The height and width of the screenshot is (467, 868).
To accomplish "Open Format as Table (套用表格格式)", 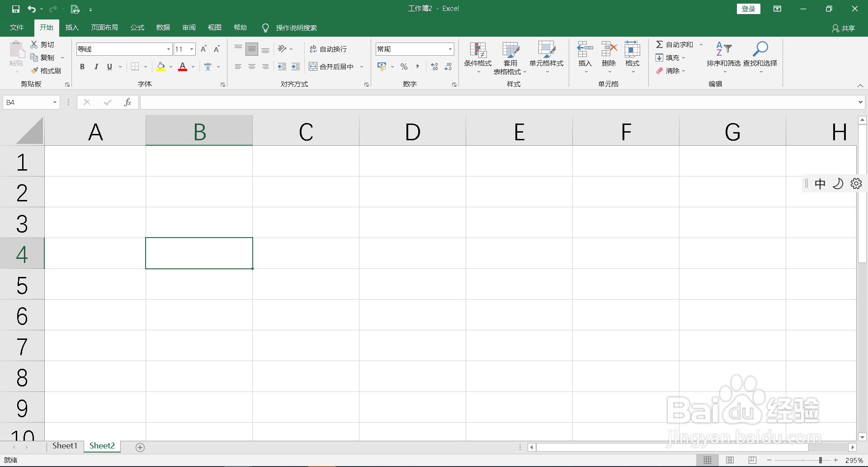I will [x=510, y=58].
